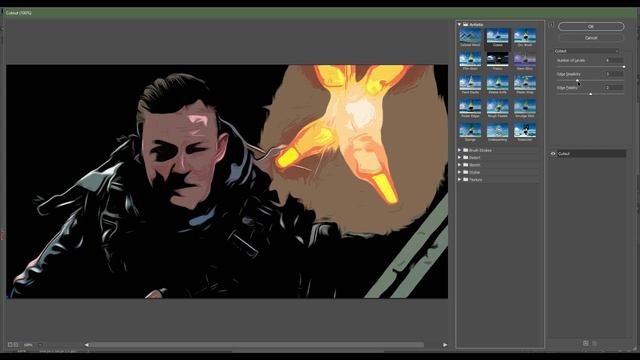Apply the Film Grain filter thumbnail
The height and width of the screenshot is (360, 640).
470,59
